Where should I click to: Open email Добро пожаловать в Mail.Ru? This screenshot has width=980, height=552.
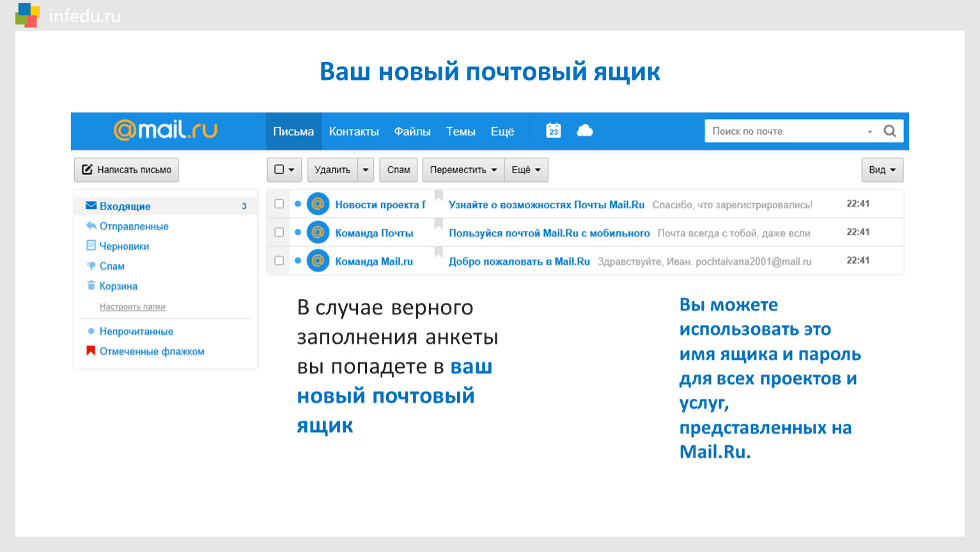click(x=519, y=261)
